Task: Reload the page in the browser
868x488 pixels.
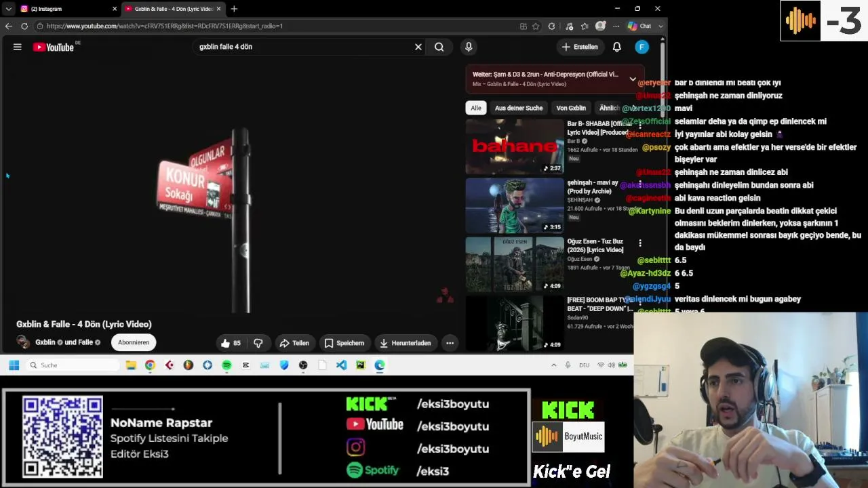Action: click(24, 26)
